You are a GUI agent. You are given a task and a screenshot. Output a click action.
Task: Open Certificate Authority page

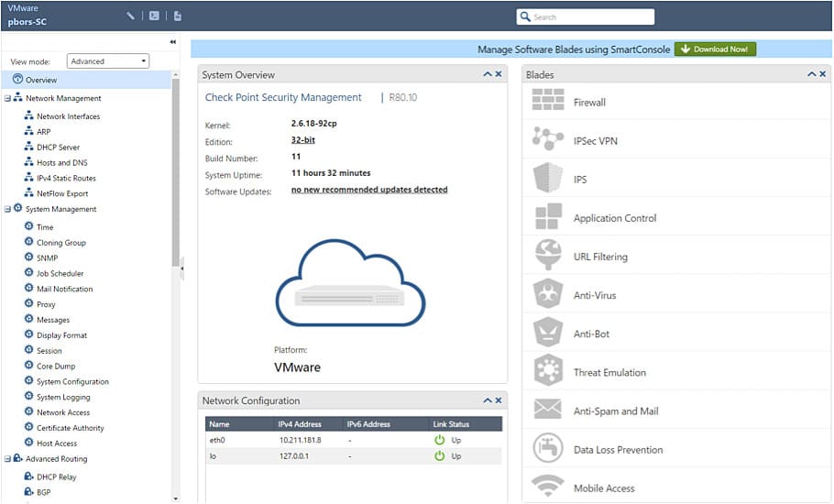point(71,427)
